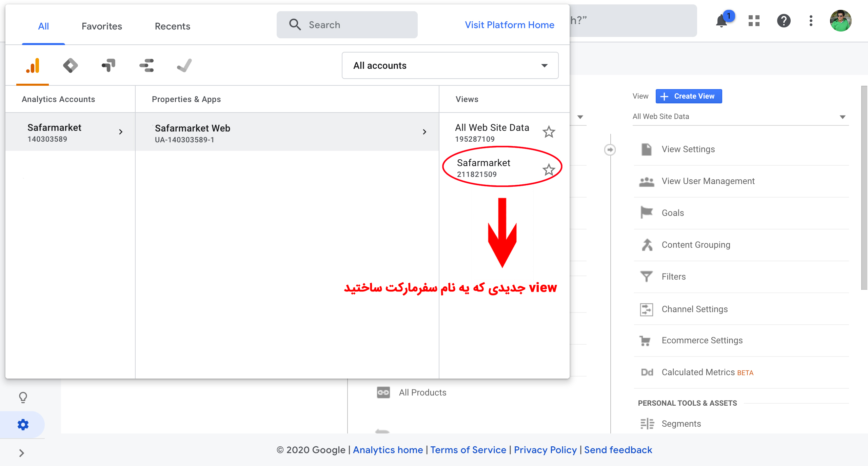This screenshot has width=868, height=466.
Task: Open the help question mark
Action: click(784, 21)
